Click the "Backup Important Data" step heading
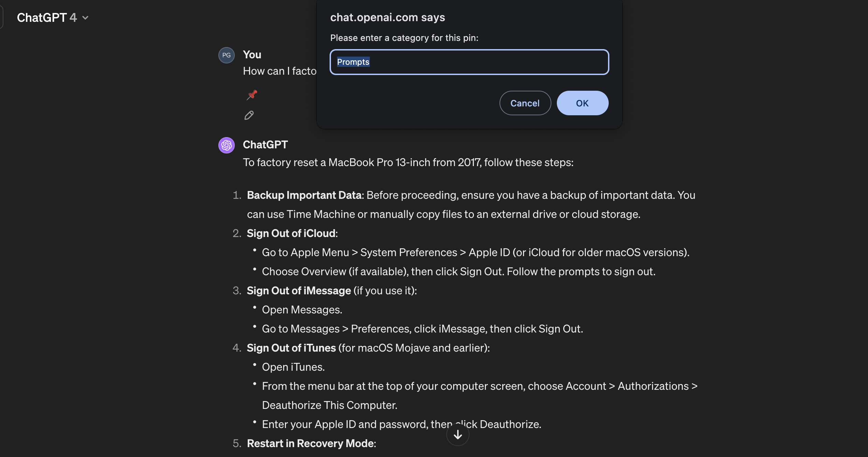Screen dimensions: 868x457 click(x=304, y=195)
